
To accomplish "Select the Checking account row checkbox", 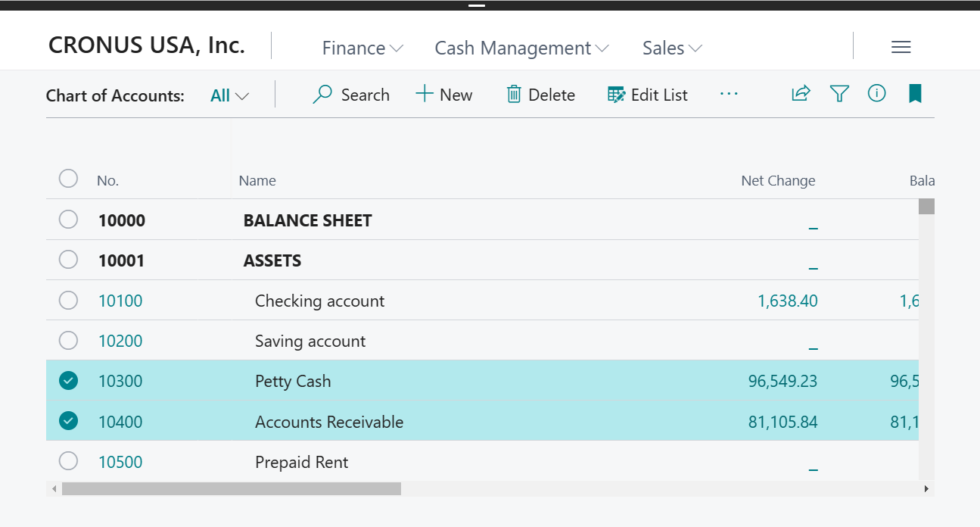I will pos(68,301).
